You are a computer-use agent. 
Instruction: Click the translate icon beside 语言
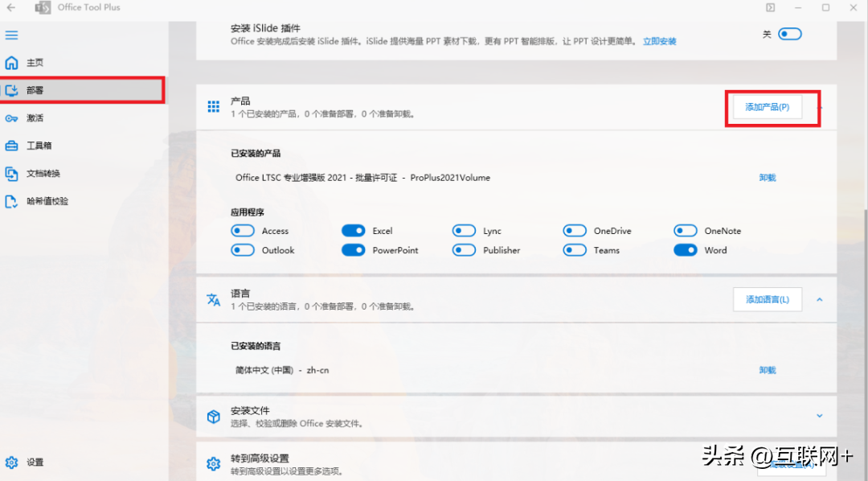[x=214, y=300]
